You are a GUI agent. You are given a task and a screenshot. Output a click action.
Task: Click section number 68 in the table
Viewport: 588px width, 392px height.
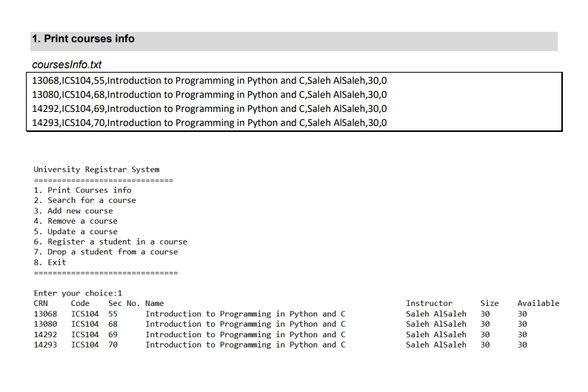(x=113, y=324)
